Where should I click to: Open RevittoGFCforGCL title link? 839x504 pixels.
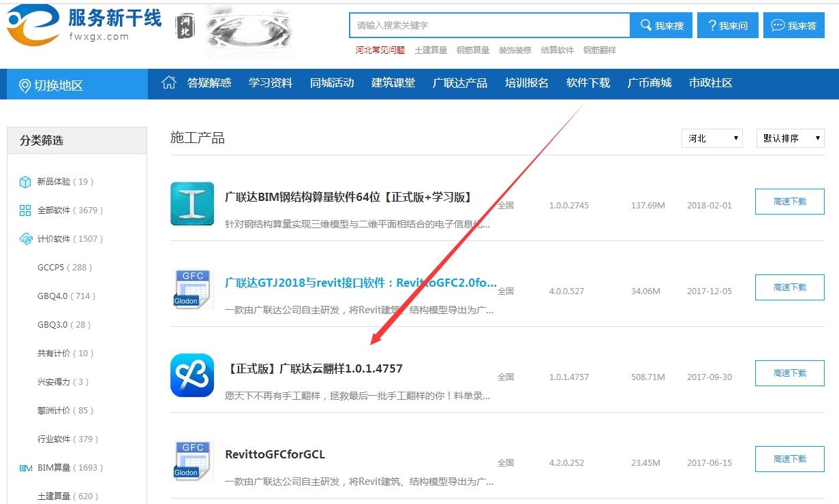(275, 454)
